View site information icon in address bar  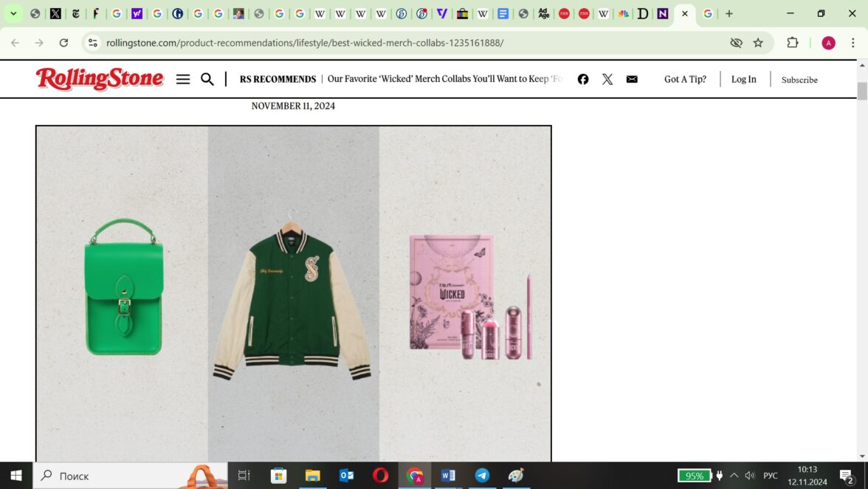pos(92,43)
